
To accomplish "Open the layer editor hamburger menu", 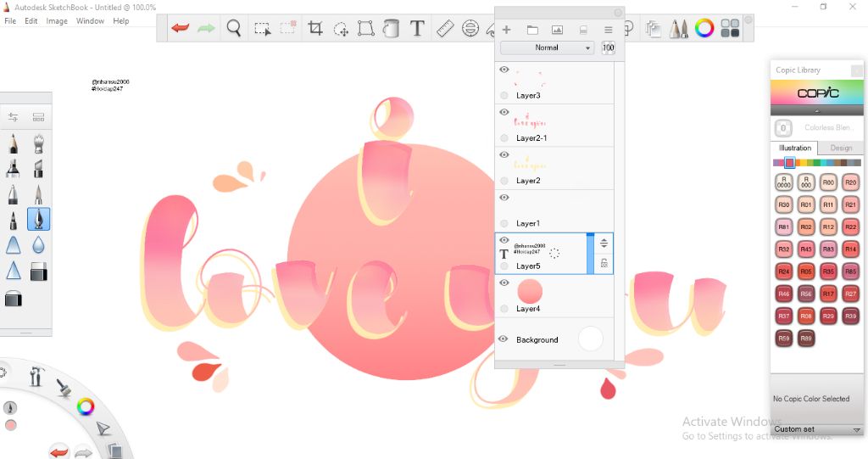I will pos(609,30).
